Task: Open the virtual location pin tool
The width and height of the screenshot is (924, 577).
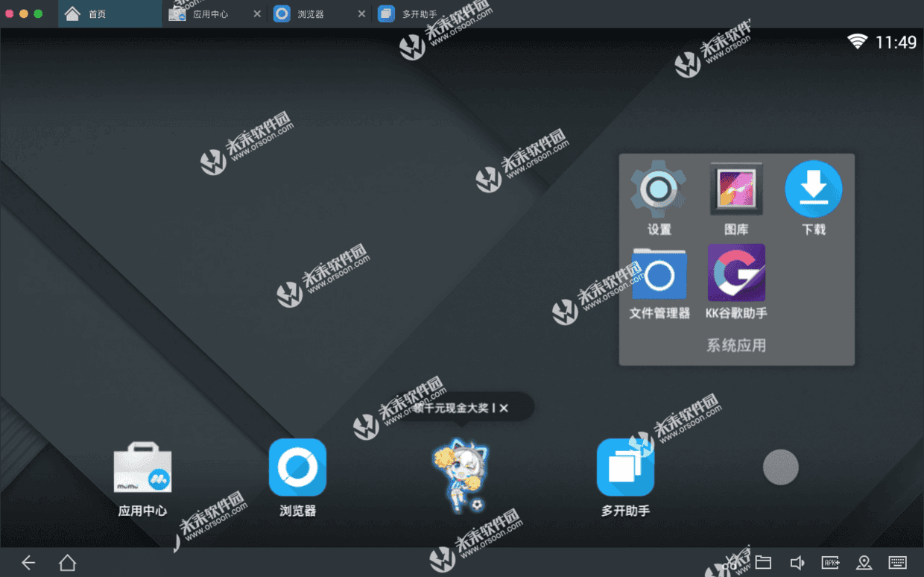Action: [x=864, y=562]
